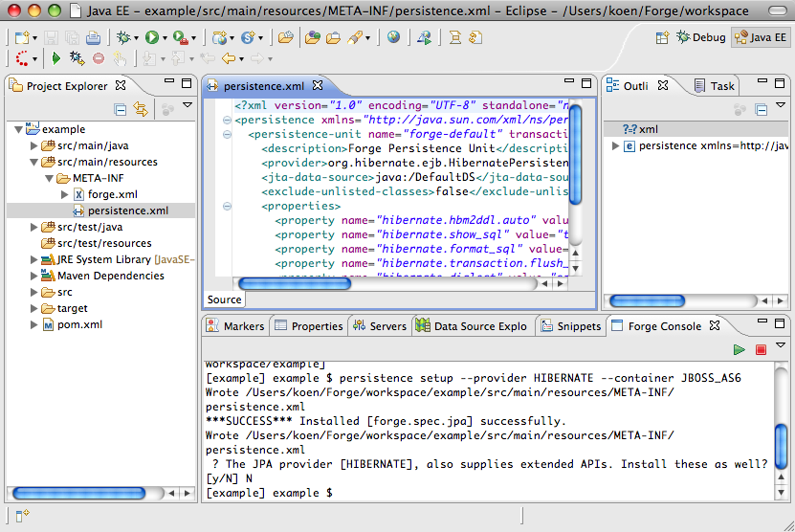Viewport: 795px width, 532px height.
Task: Click the Project Explorer horizontal scrollbar thumb
Action: [79, 493]
